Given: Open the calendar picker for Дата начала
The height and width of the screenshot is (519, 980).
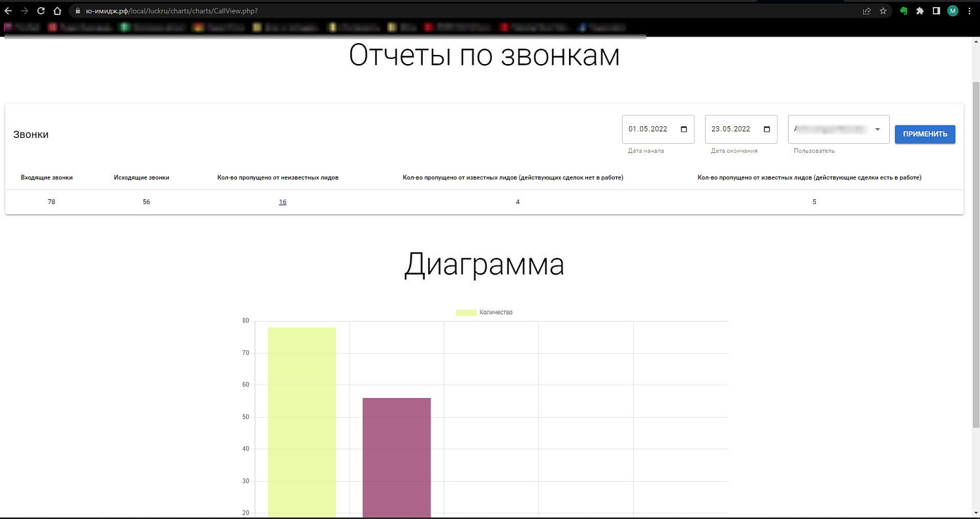Looking at the screenshot, I should click(684, 129).
